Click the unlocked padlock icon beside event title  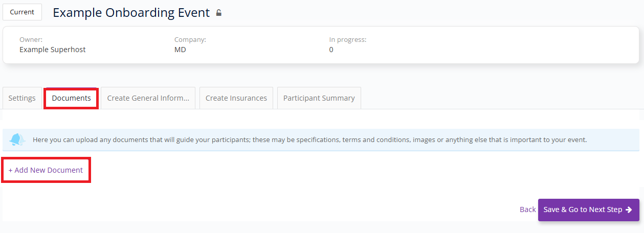click(x=219, y=13)
